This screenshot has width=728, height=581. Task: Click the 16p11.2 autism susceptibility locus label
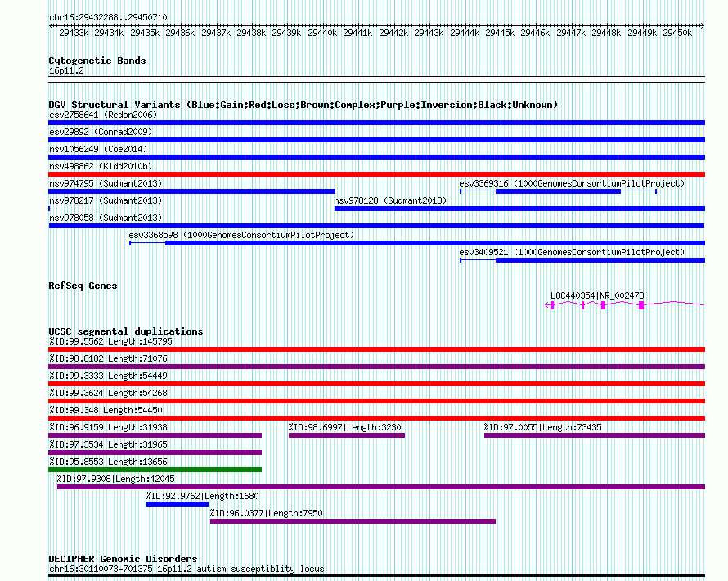tap(186, 569)
